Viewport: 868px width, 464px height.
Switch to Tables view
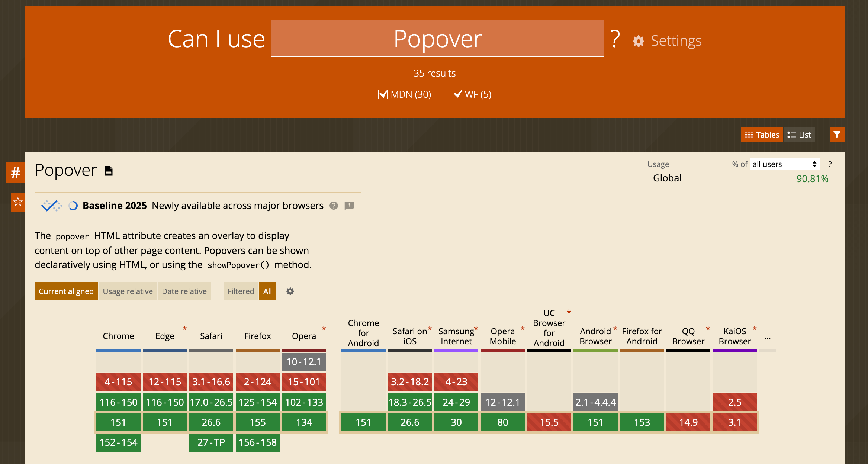pos(762,135)
